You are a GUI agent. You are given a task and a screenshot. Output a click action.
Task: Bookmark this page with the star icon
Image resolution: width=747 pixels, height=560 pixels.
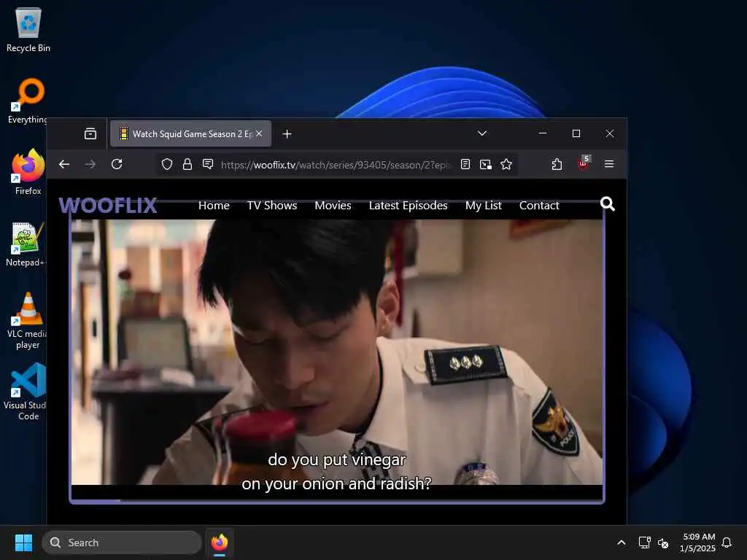[506, 164]
